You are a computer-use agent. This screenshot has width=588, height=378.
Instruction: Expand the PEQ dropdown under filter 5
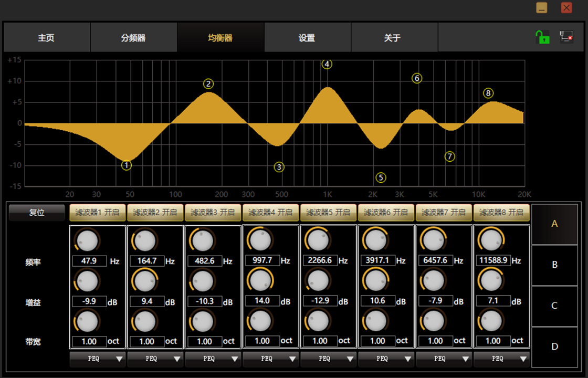[x=329, y=359]
